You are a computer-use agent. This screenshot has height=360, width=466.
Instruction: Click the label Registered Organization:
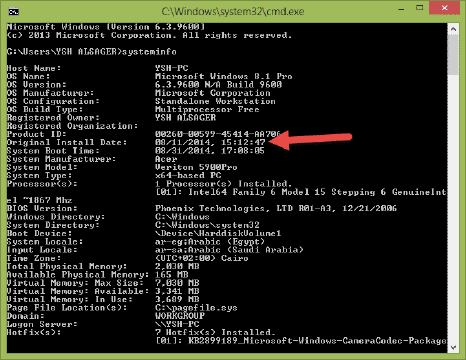(72, 126)
